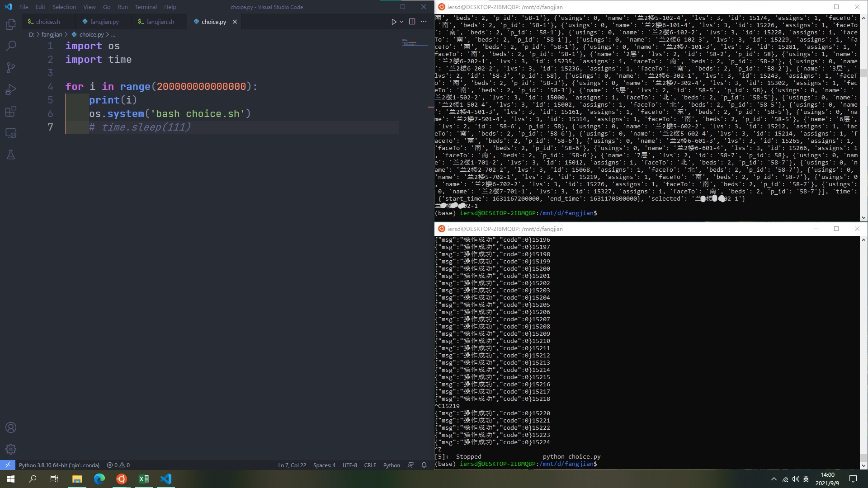
Task: Open the Testing flask view
Action: (x=11, y=155)
